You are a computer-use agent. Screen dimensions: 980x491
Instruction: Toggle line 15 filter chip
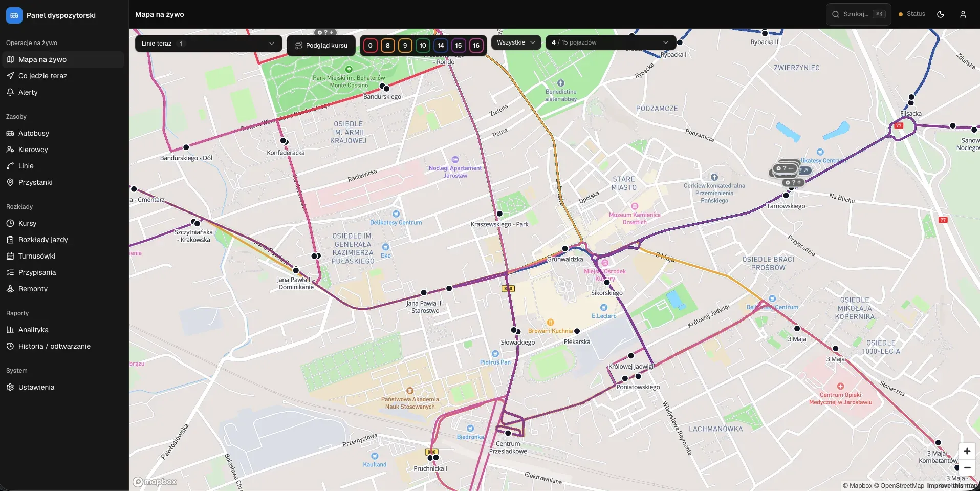coord(459,46)
